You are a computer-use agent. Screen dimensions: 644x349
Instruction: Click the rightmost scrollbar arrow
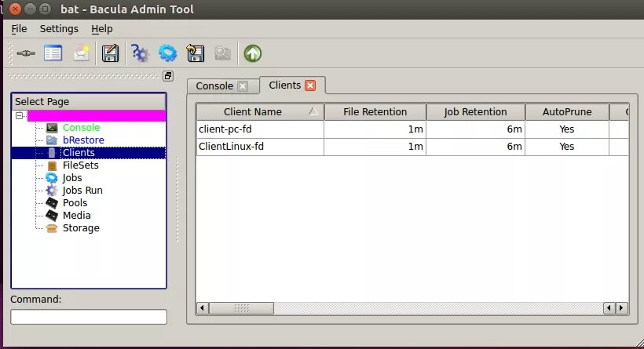tap(622, 308)
